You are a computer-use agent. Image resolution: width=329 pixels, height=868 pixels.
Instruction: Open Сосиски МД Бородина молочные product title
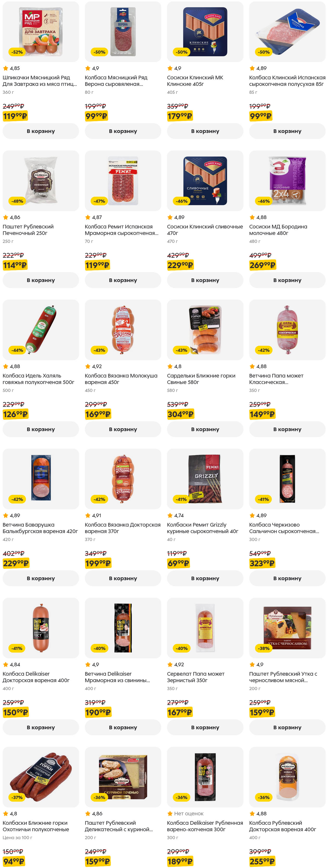(278, 230)
